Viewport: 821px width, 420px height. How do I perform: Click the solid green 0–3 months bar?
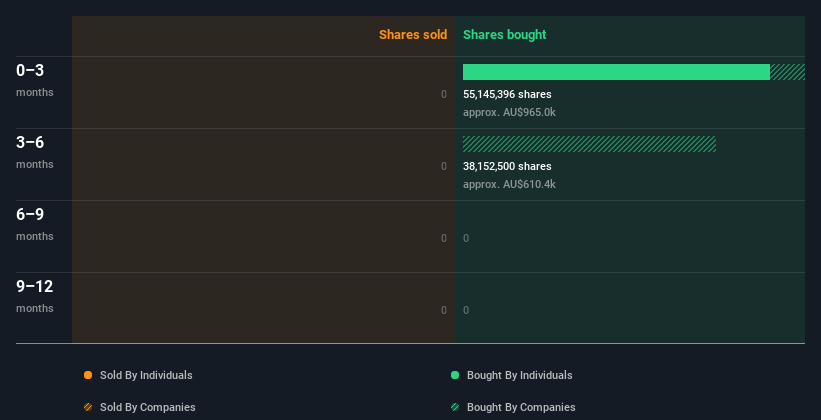coord(616,72)
